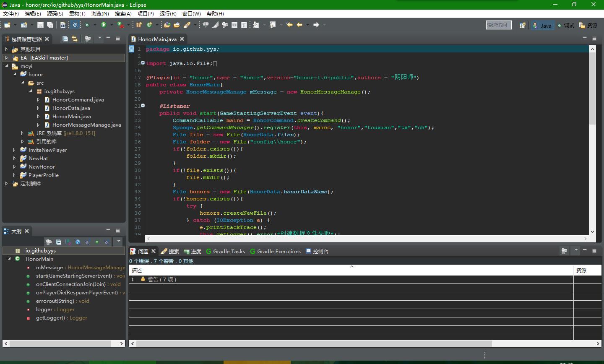This screenshot has width=604, height=364.
Task: Click the 快速访问 quick access field
Action: pos(498,25)
